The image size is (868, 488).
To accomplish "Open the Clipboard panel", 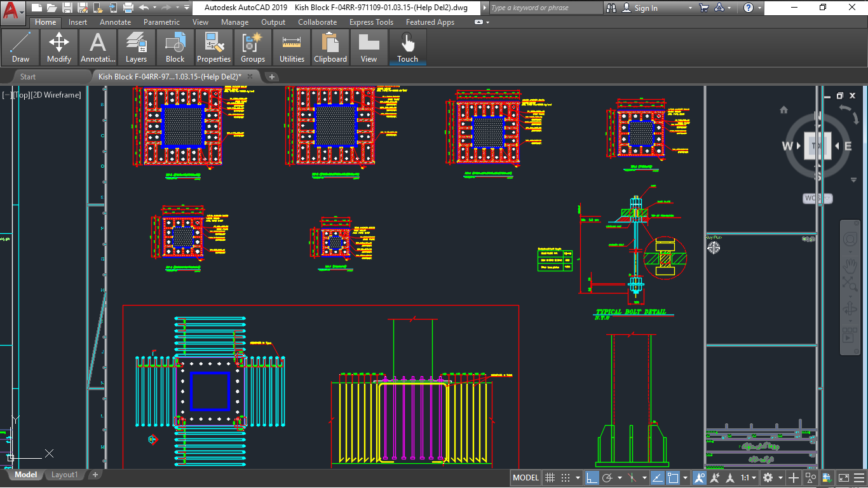I will tap(330, 47).
